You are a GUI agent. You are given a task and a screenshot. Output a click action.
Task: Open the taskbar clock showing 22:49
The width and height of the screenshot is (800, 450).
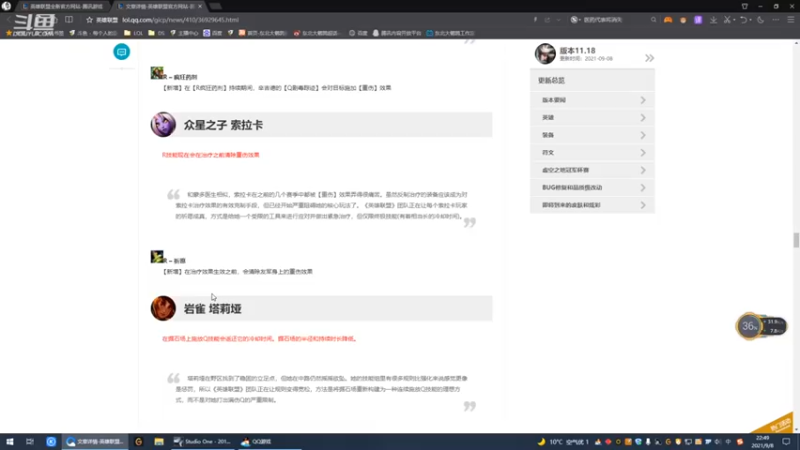pyautogui.click(x=762, y=442)
